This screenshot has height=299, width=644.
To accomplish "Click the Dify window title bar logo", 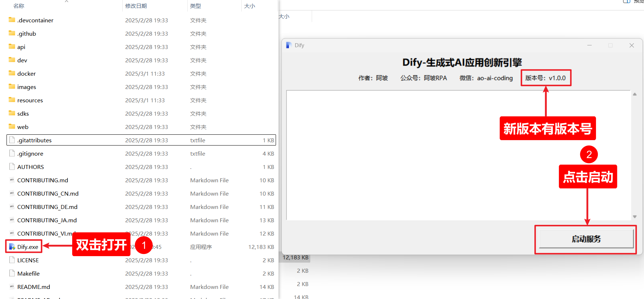I will (289, 45).
